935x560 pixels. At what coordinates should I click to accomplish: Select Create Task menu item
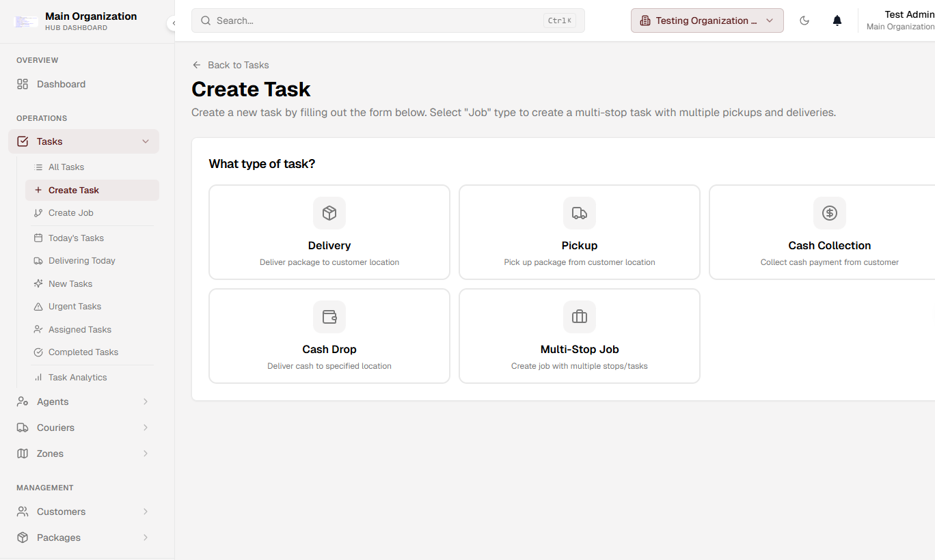point(92,191)
